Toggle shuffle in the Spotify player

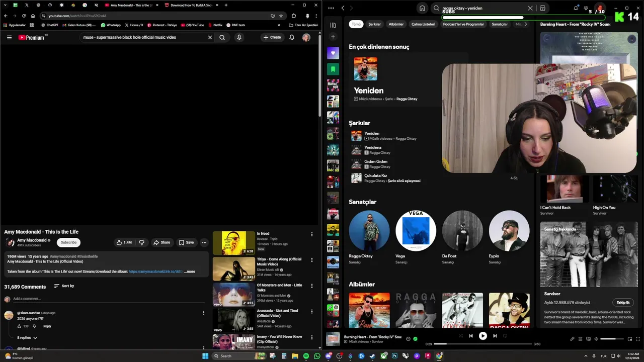click(x=460, y=336)
